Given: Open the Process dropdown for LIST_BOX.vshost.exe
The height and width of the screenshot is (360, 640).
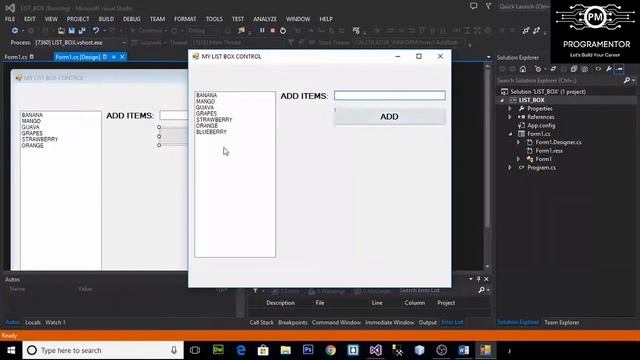Looking at the screenshot, I should (x=124, y=42).
